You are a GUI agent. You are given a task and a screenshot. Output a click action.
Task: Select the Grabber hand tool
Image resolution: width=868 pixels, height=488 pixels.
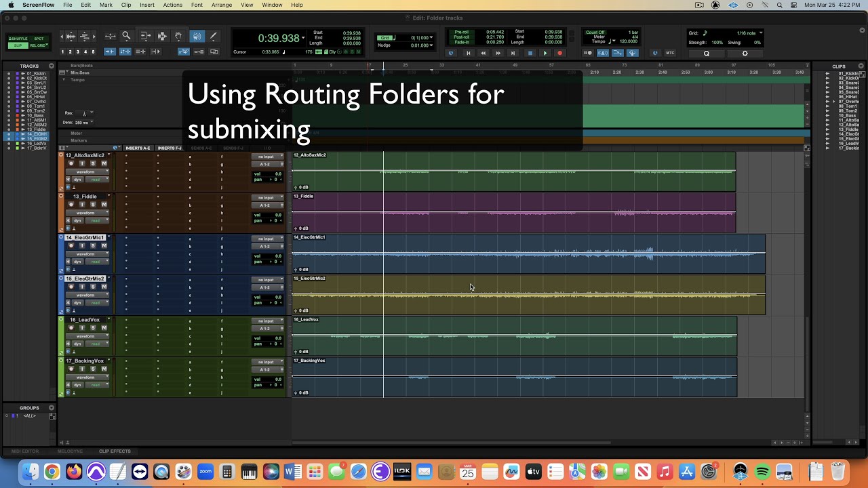(x=178, y=37)
